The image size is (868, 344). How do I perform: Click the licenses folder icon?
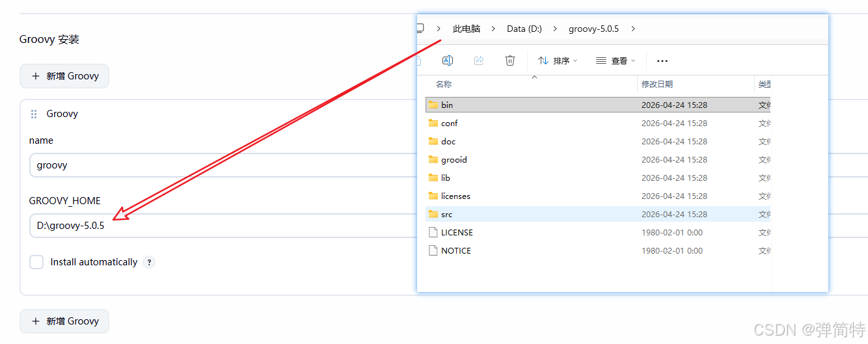click(433, 196)
